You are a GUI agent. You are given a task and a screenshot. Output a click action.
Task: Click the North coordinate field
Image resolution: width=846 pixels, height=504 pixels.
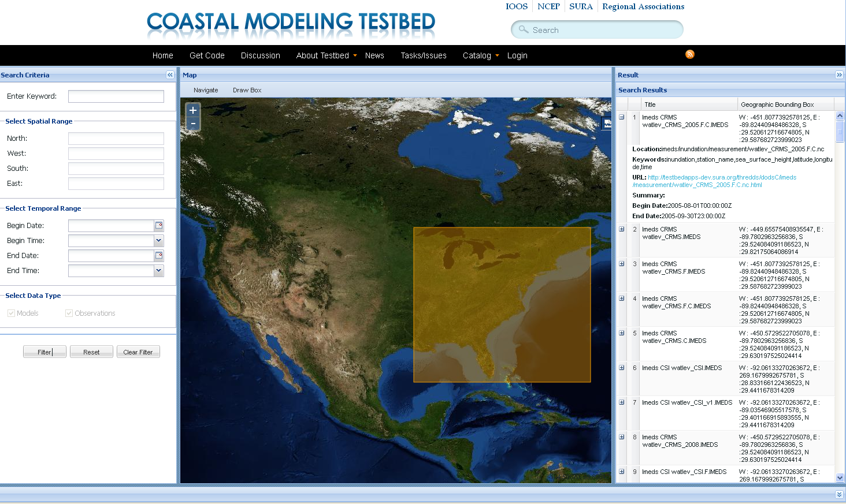click(x=116, y=139)
